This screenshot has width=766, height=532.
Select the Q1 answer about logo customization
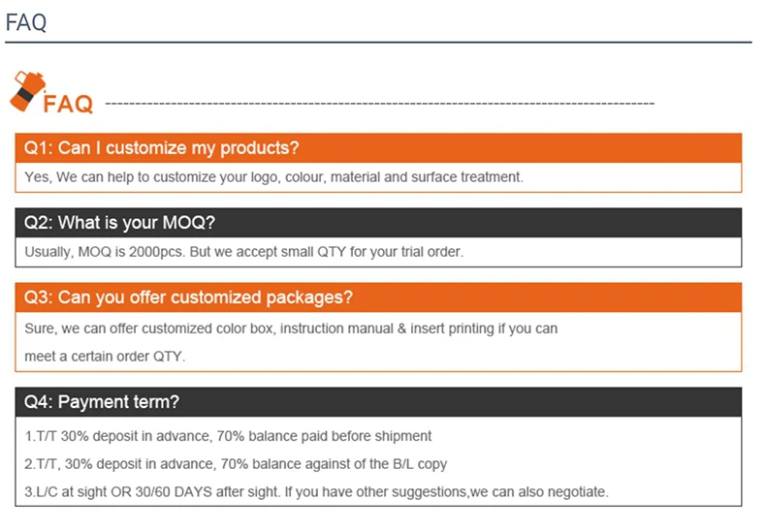coord(273,177)
